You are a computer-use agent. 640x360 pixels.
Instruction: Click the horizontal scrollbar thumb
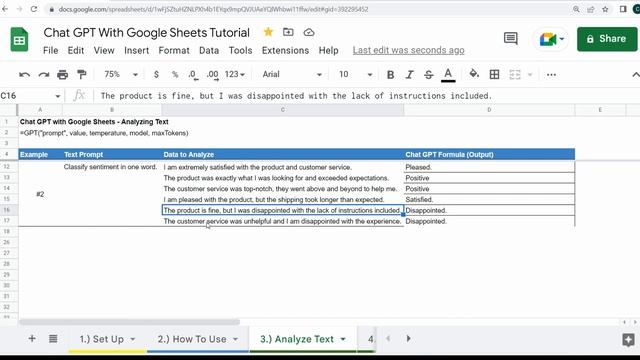pos(129,322)
